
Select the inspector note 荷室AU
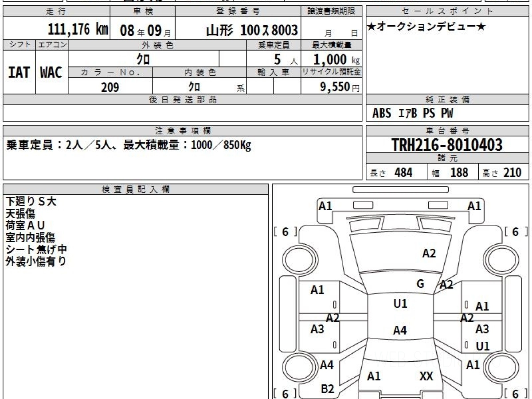tap(25, 226)
